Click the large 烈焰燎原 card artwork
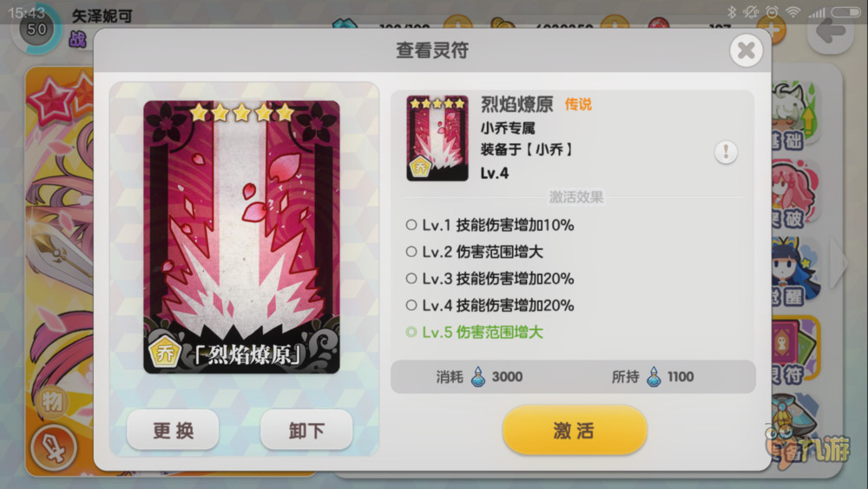Image resolution: width=868 pixels, height=489 pixels. point(241,237)
